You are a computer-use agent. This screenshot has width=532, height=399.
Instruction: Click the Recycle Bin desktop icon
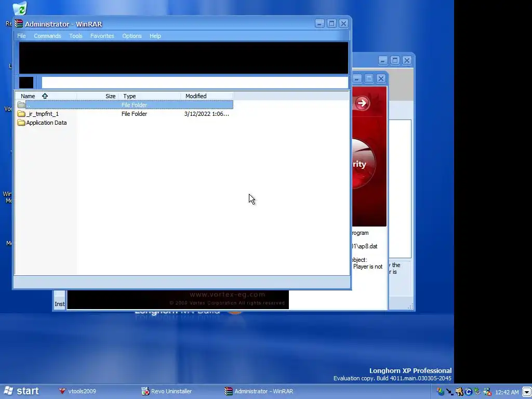20,8
